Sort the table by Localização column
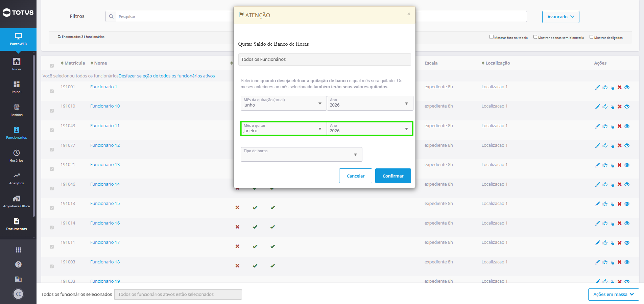The image size is (644, 304). click(496, 63)
